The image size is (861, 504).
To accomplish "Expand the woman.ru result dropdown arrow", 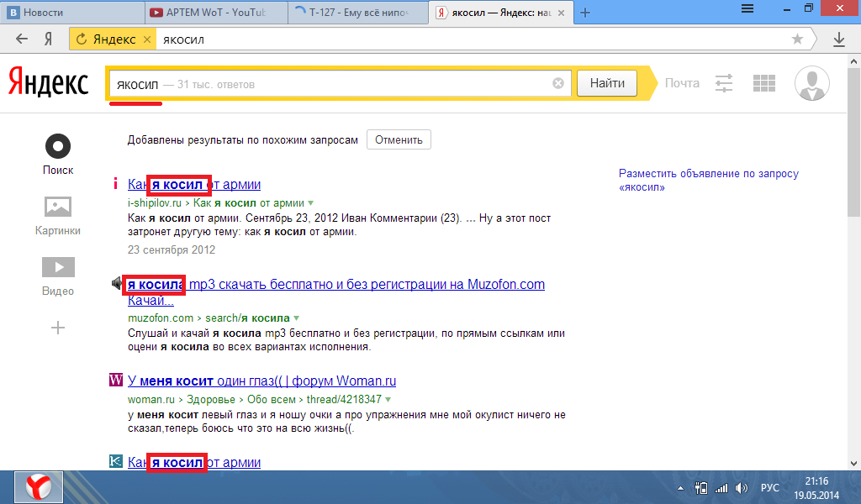I will point(388,400).
